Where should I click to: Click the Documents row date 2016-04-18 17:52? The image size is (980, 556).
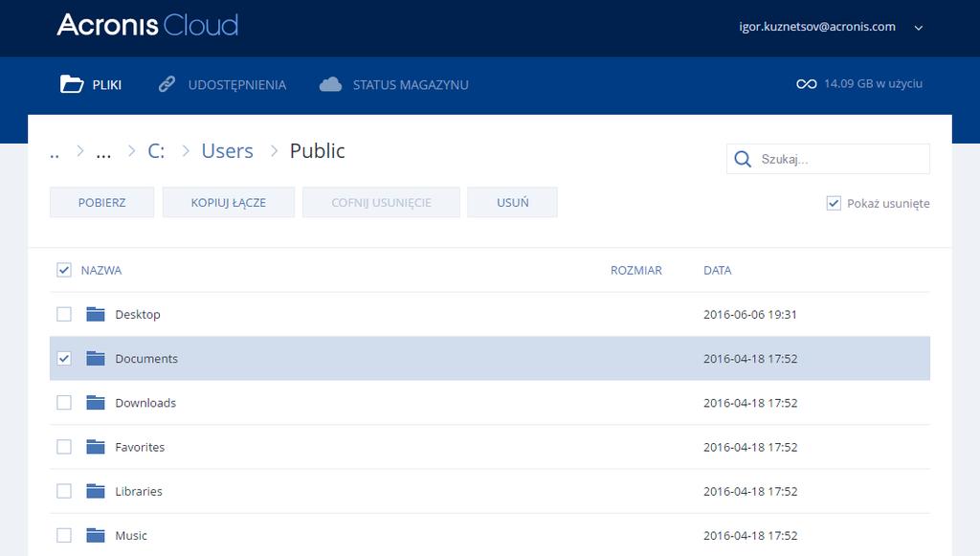point(750,359)
